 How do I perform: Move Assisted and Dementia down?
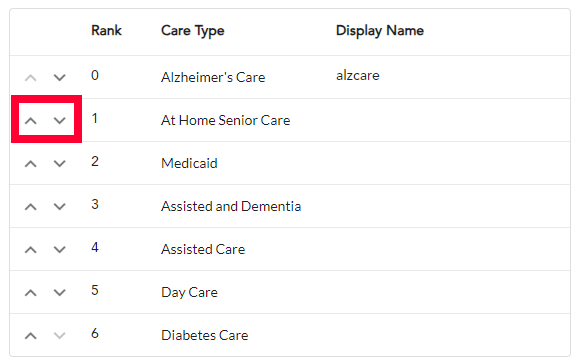pos(59,206)
